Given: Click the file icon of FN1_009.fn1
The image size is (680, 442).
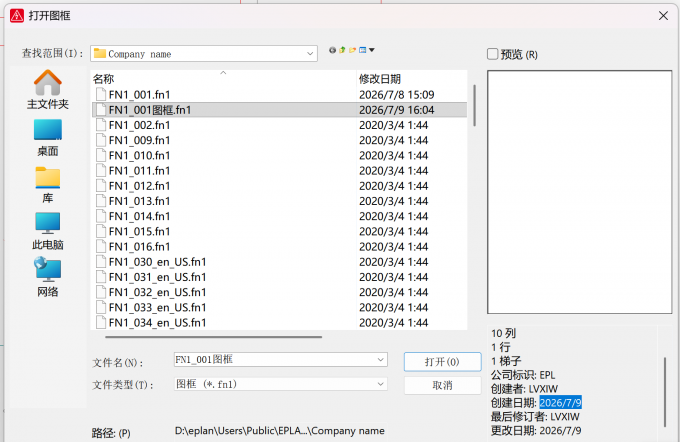Looking at the screenshot, I should coord(101,140).
